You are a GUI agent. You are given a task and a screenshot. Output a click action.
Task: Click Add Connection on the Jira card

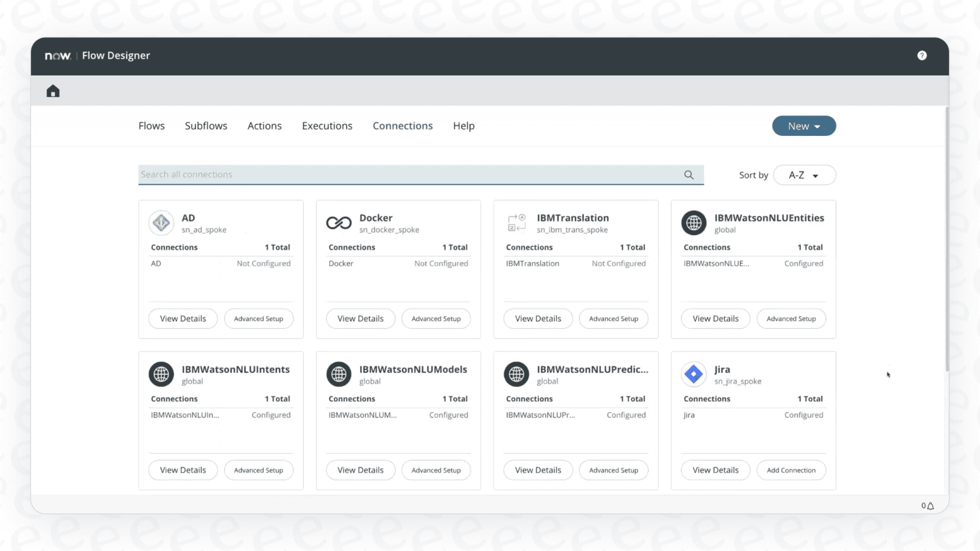tap(791, 470)
